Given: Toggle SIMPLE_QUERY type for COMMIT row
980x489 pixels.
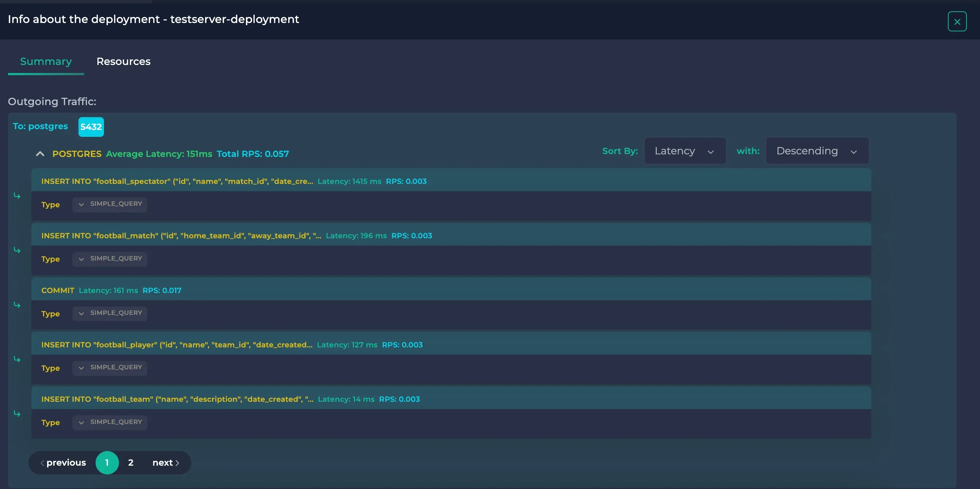Looking at the screenshot, I should (109, 313).
